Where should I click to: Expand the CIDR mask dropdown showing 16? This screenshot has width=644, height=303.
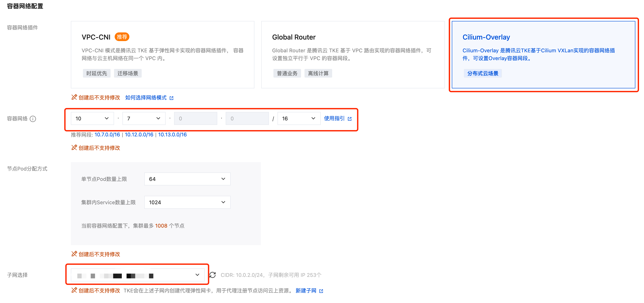(298, 119)
